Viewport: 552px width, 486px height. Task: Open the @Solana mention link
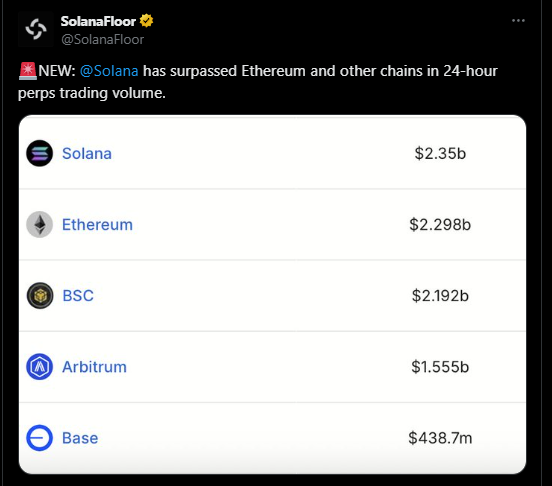pos(109,71)
